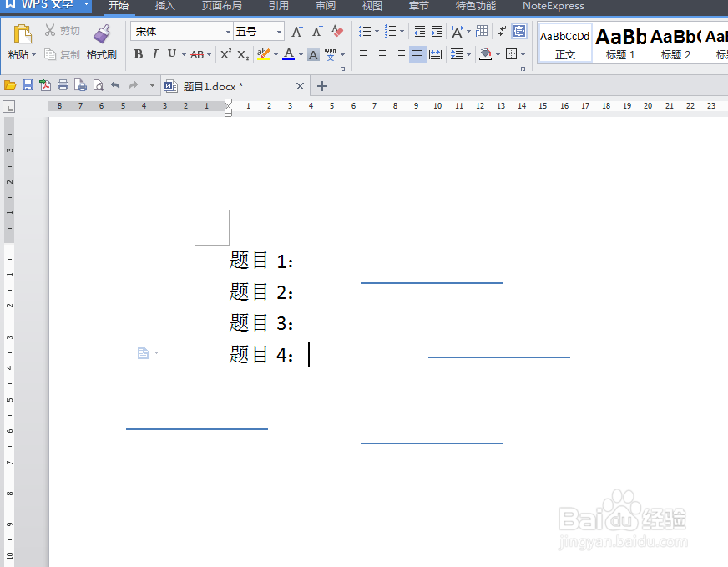Apply subscript X₂ formatting
The width and height of the screenshot is (728, 567).
tap(243, 55)
